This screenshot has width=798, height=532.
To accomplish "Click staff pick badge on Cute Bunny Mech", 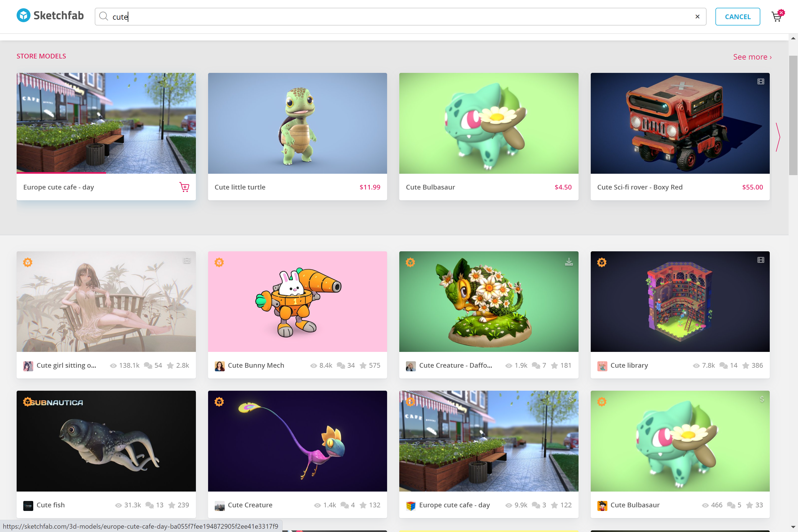I will (219, 262).
